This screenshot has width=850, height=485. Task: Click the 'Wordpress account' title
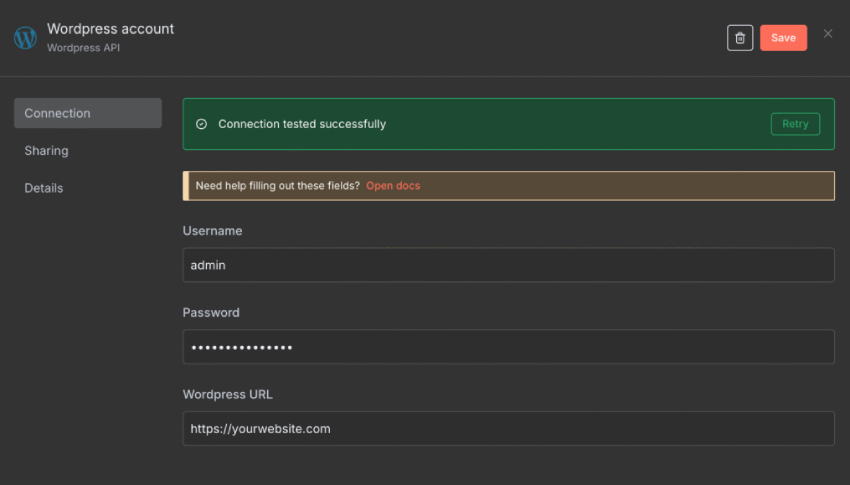111,29
